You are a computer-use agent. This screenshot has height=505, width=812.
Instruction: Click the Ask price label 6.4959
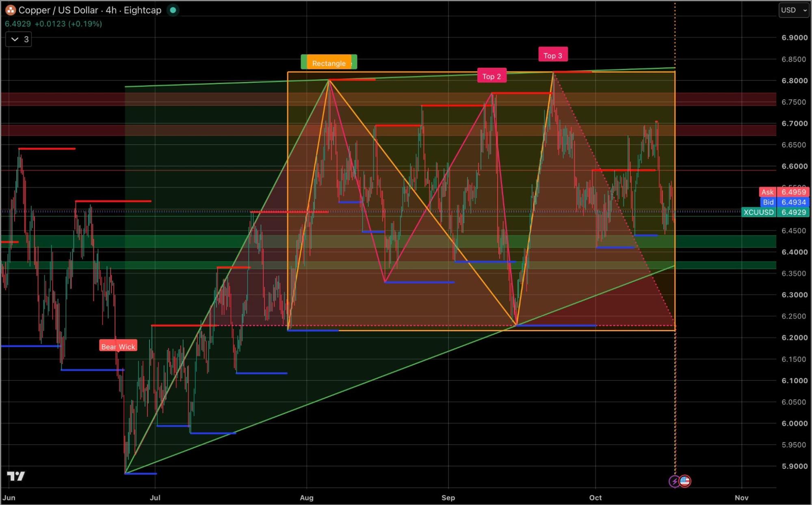785,192
